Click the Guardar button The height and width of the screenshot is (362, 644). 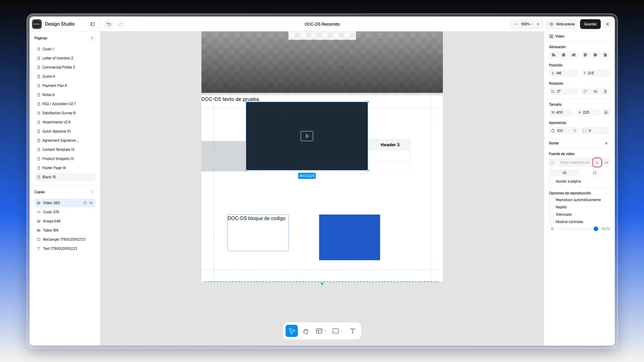(x=590, y=24)
